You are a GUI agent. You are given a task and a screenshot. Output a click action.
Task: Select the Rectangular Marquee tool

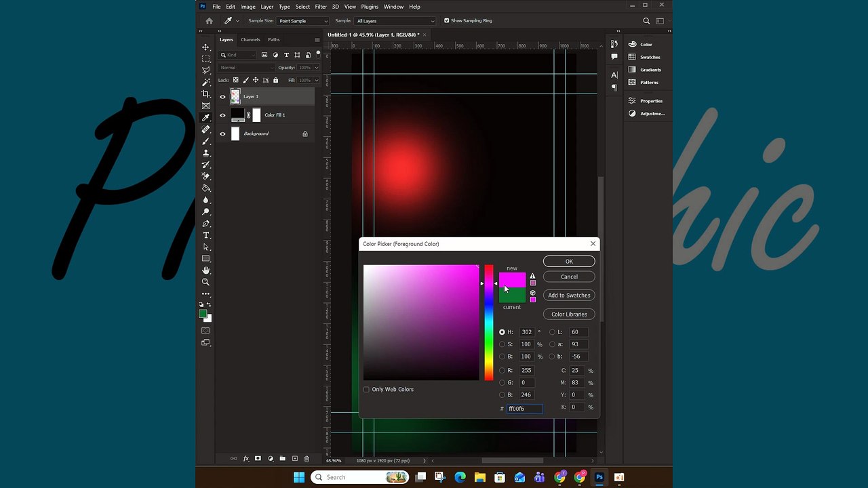coord(205,59)
